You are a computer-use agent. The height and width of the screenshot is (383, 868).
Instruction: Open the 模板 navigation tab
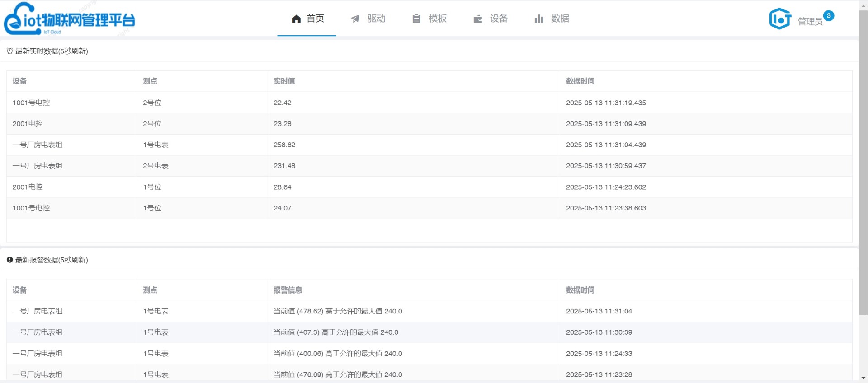[437, 19]
